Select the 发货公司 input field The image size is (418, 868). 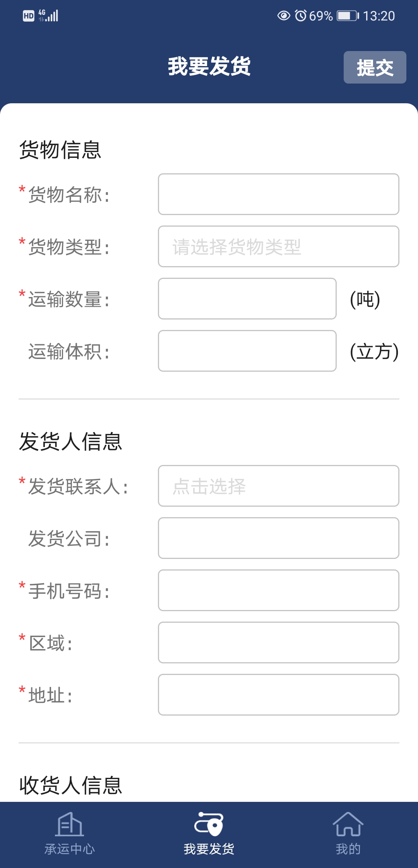coord(278,538)
